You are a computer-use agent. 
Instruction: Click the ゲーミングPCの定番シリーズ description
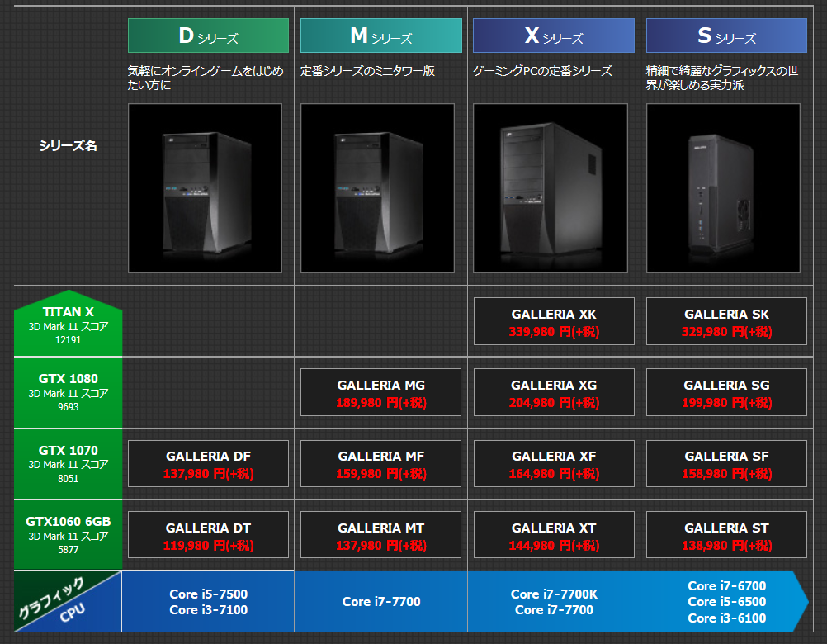click(x=543, y=71)
